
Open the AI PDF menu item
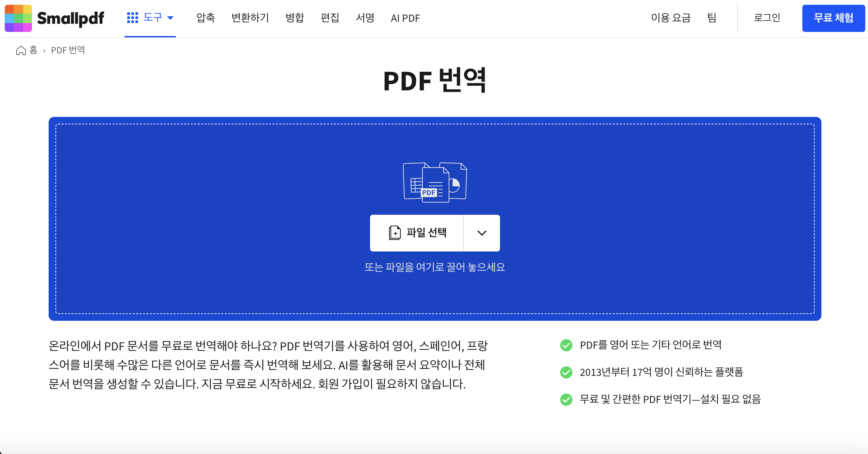click(405, 18)
